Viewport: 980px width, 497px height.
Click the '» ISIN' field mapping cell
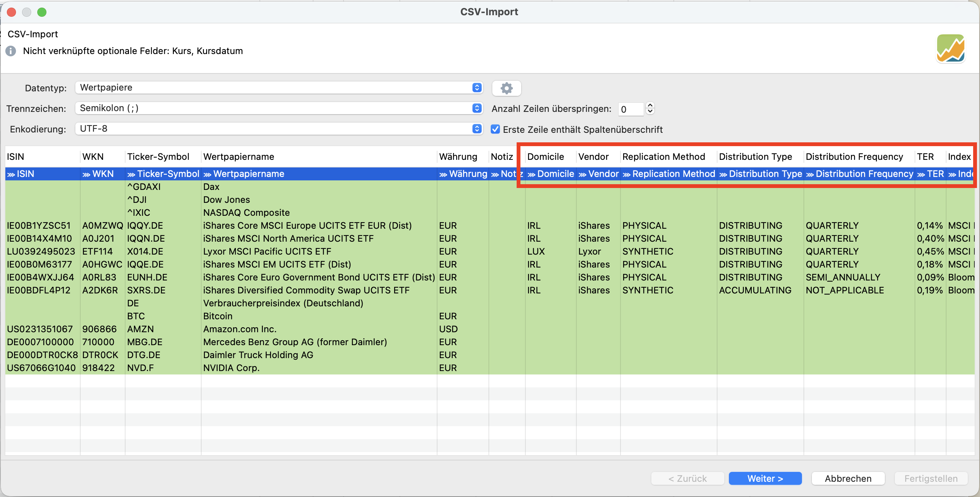click(x=43, y=174)
